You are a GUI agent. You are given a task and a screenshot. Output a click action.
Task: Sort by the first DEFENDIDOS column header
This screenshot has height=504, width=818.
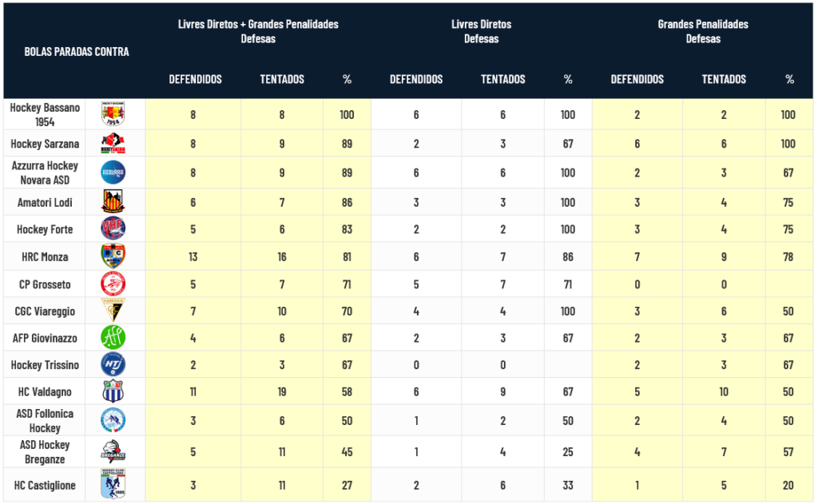[195, 79]
